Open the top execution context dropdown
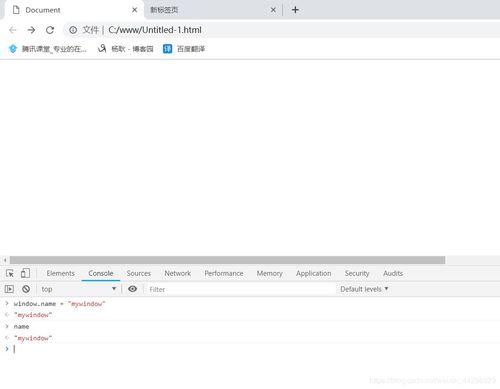This screenshot has width=500, height=389. pos(79,289)
